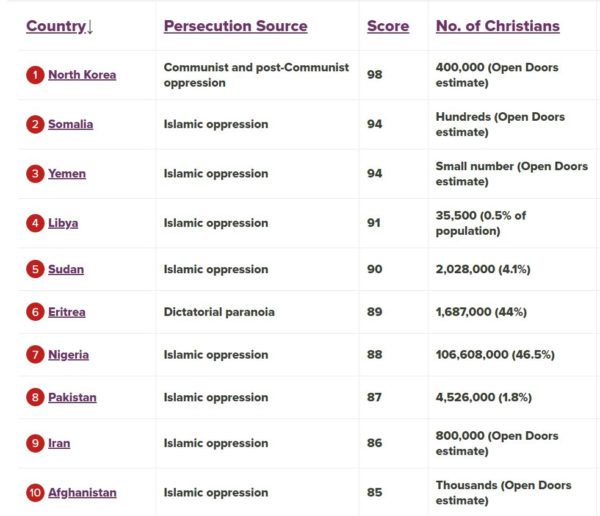Click the red rank 6 badge
Image resolution: width=600 pixels, height=516 pixels.
pos(35,312)
